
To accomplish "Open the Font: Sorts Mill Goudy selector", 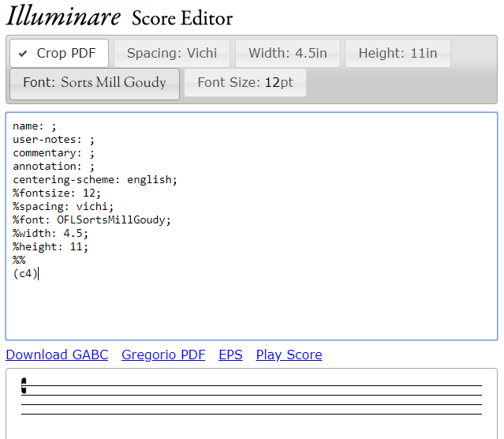I will [95, 83].
